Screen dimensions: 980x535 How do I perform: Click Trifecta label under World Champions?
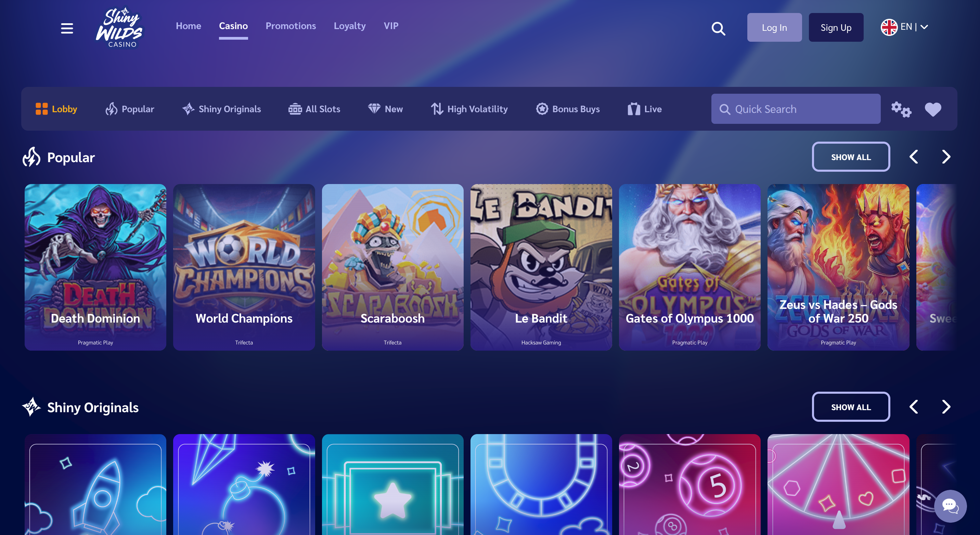(244, 343)
